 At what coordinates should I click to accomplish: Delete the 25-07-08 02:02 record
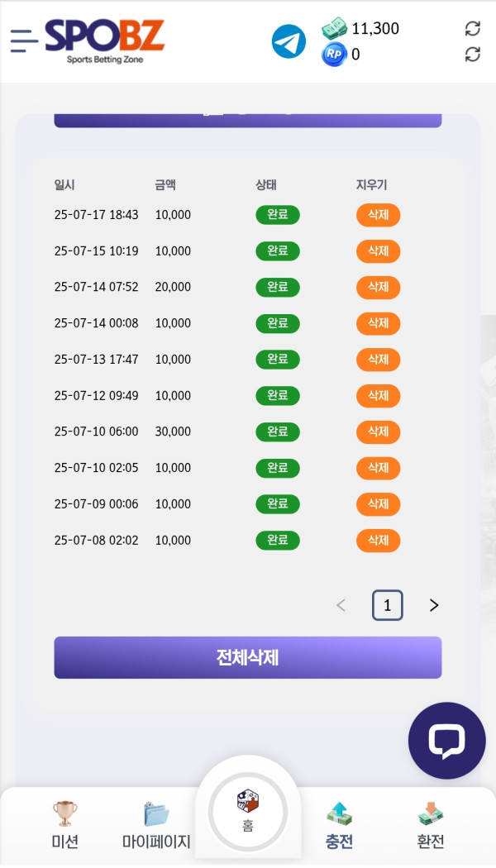pos(378,541)
